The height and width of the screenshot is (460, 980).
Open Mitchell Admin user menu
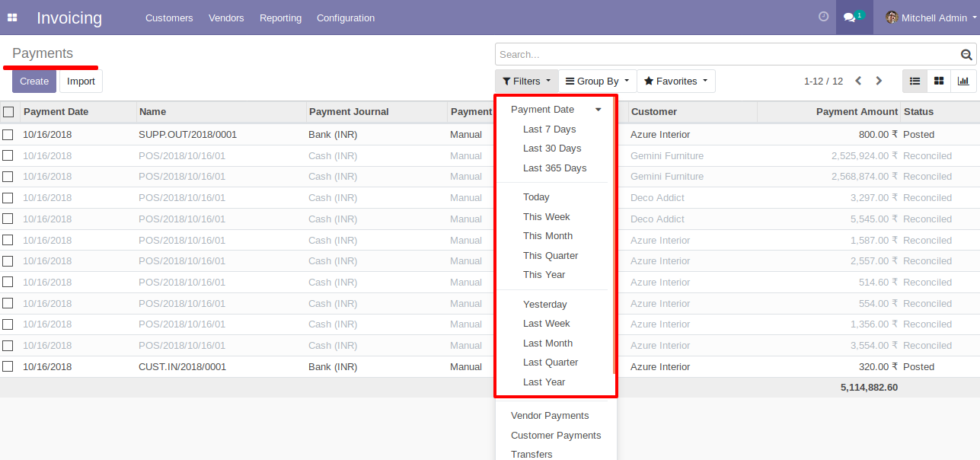tap(931, 18)
